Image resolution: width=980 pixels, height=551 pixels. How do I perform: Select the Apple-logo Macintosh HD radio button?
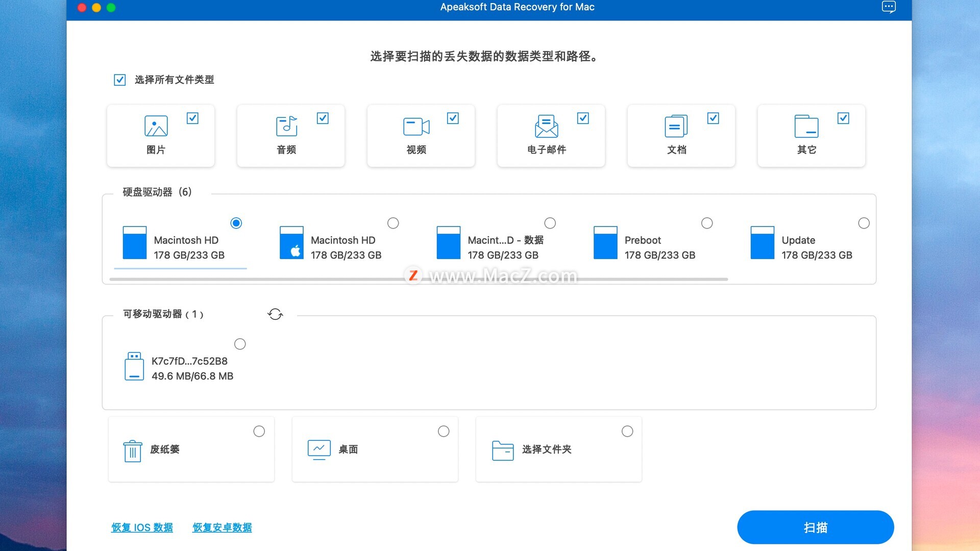393,223
